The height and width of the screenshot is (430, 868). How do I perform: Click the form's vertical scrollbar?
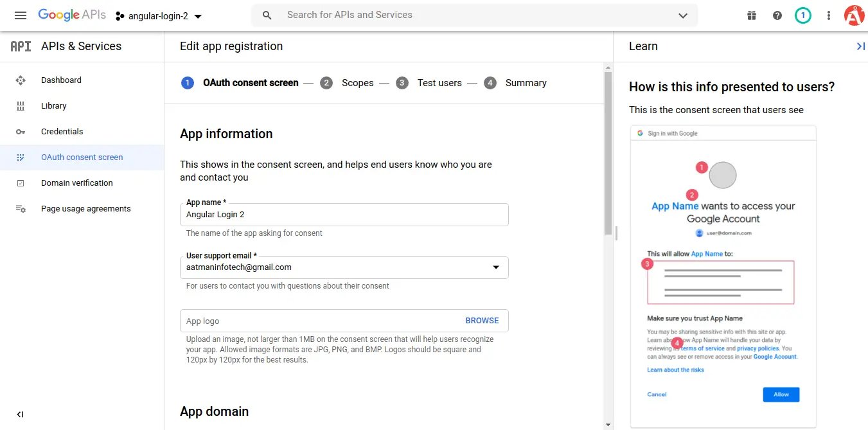coord(608,154)
